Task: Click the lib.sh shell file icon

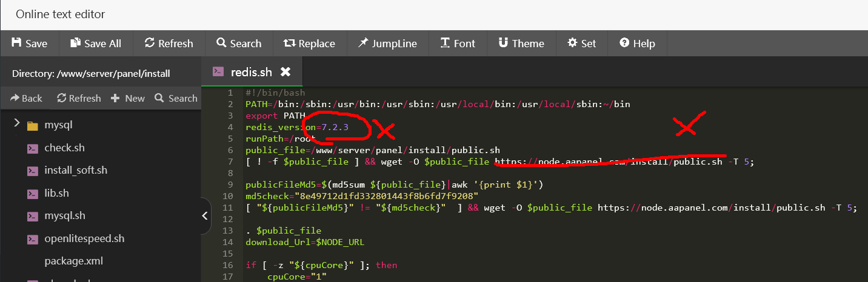Action: click(x=33, y=194)
